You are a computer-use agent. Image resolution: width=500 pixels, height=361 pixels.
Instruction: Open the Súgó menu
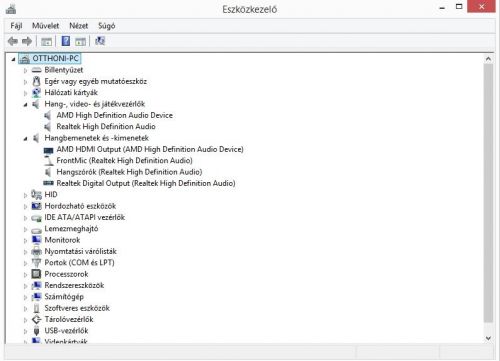point(107,26)
